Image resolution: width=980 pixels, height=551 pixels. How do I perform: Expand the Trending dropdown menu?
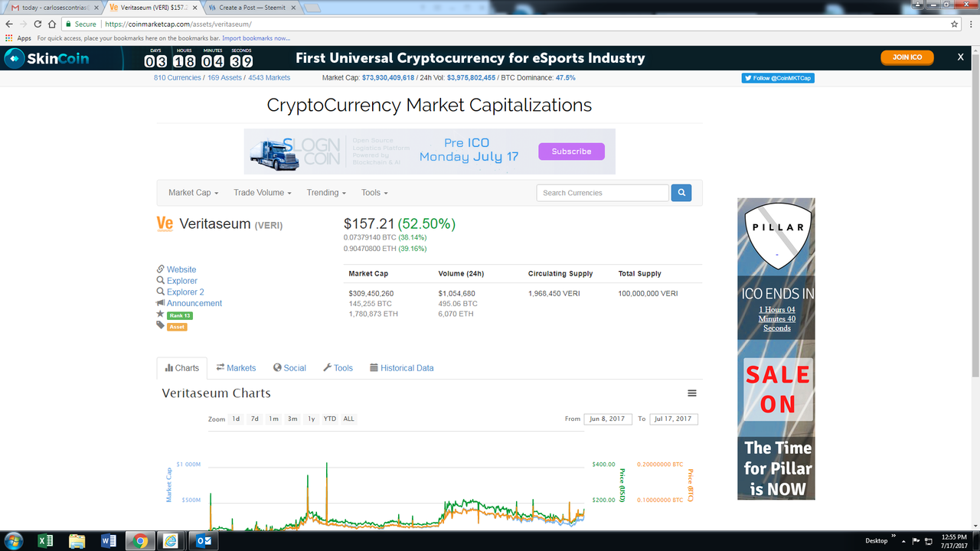pyautogui.click(x=326, y=193)
